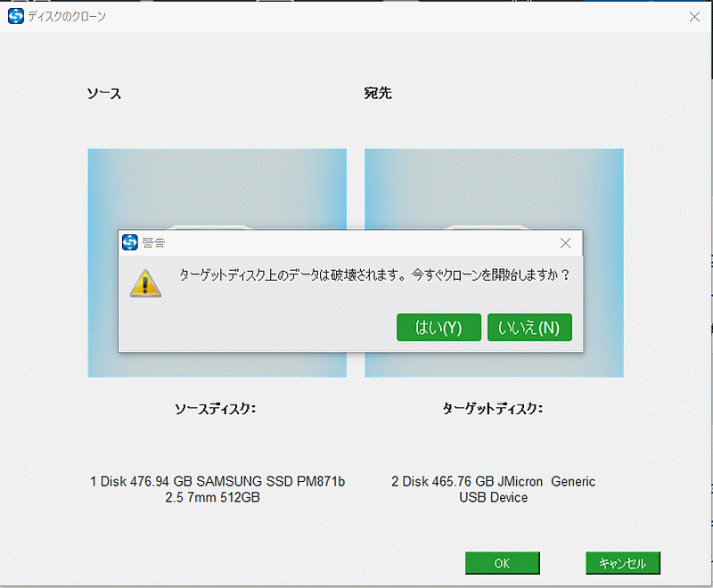Click the ディスクのクローン window title text
The width and height of the screenshot is (713, 588).
pyautogui.click(x=67, y=16)
